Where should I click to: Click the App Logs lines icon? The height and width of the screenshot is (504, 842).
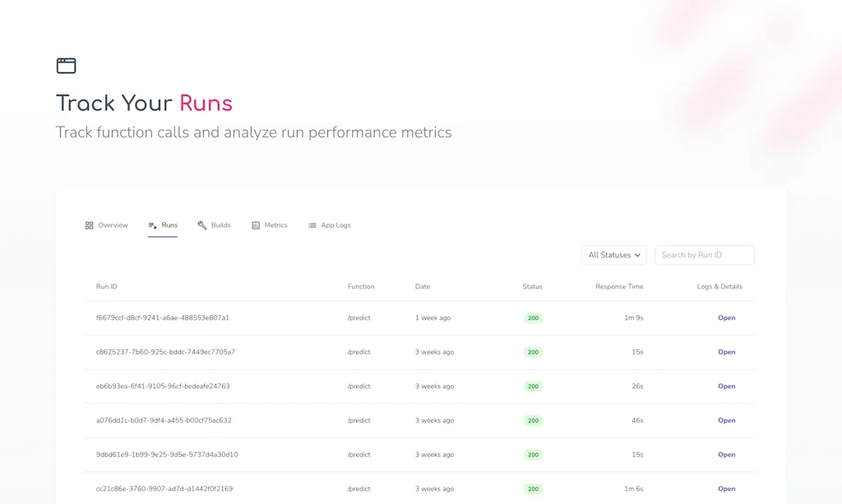coord(312,225)
